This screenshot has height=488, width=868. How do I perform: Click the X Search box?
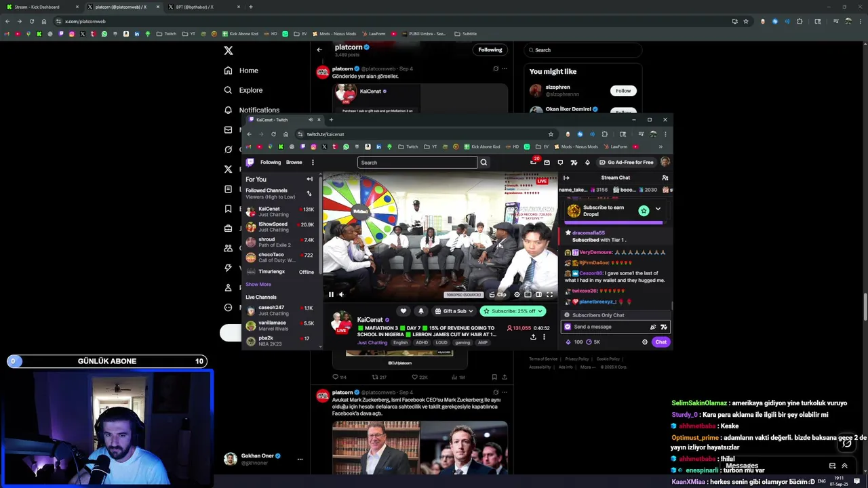coord(583,50)
